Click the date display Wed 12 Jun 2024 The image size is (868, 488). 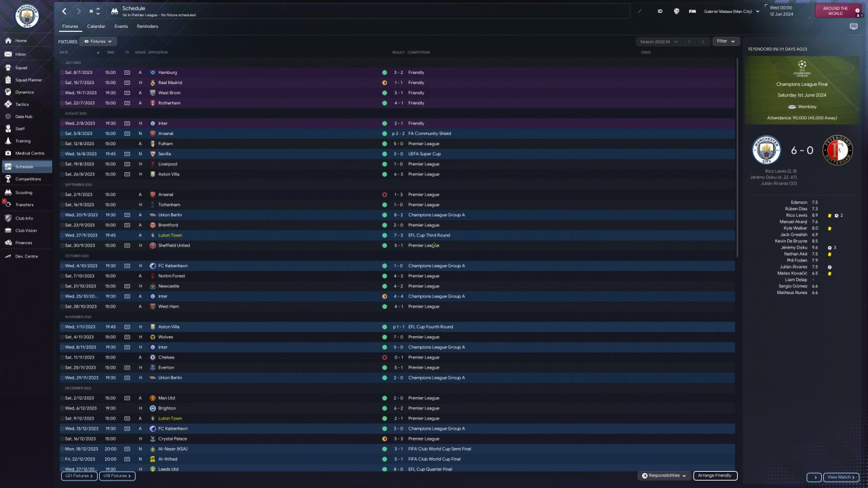783,11
